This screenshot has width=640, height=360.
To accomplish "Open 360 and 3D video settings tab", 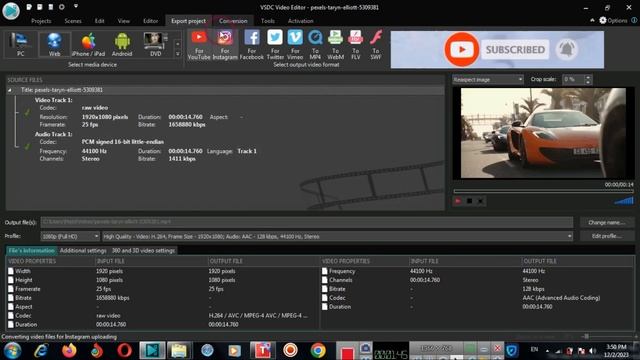I will (143, 251).
